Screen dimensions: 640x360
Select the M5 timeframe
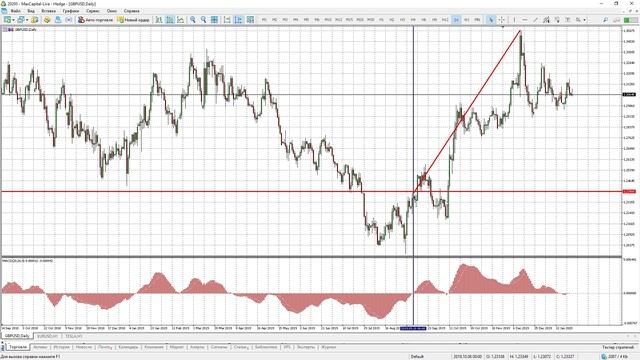click(x=306, y=20)
